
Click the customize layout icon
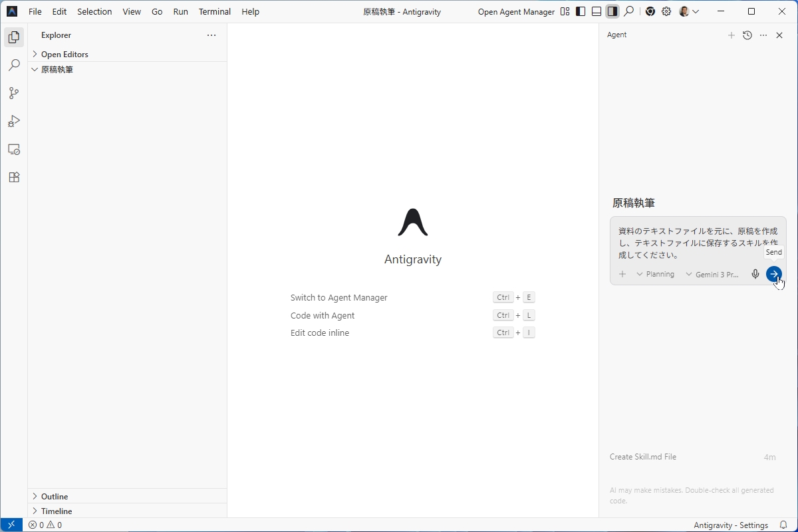tap(565, 11)
